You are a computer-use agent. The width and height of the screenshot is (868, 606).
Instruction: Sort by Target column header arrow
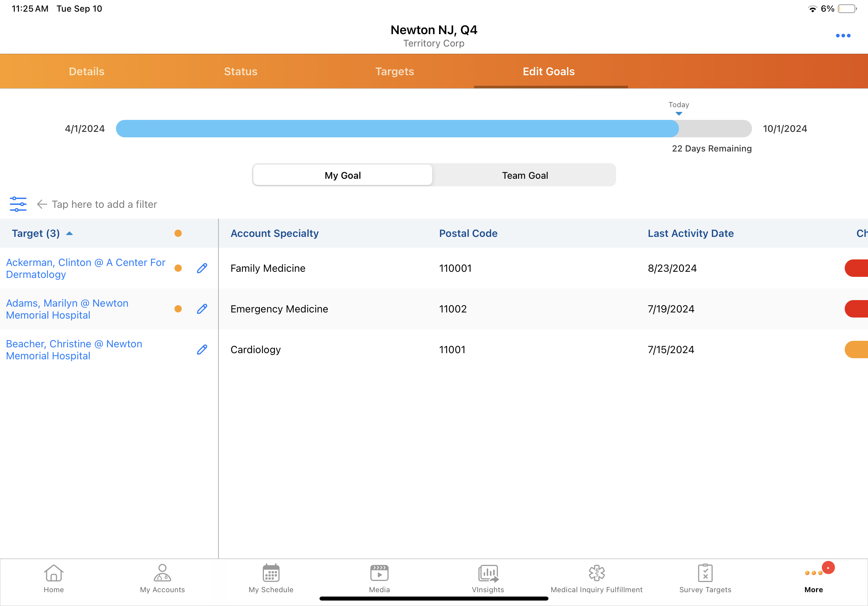coord(69,233)
